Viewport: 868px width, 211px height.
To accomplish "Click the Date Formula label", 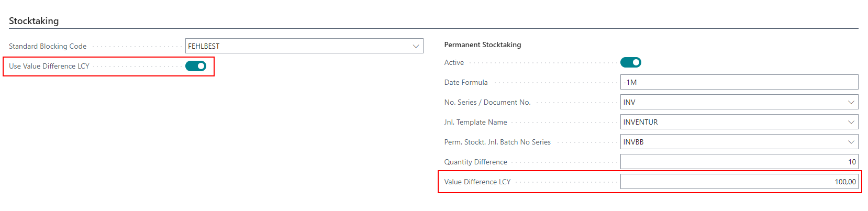I will 466,82.
